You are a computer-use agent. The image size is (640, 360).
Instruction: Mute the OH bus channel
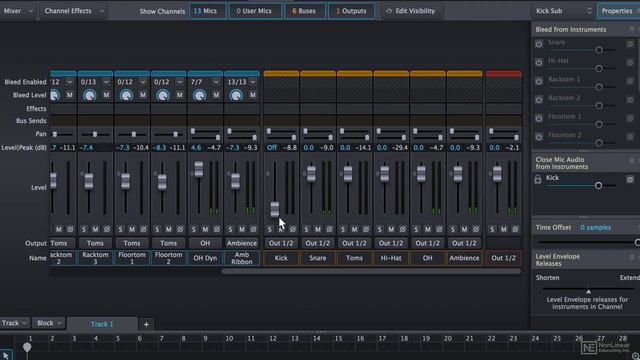tap(427, 229)
